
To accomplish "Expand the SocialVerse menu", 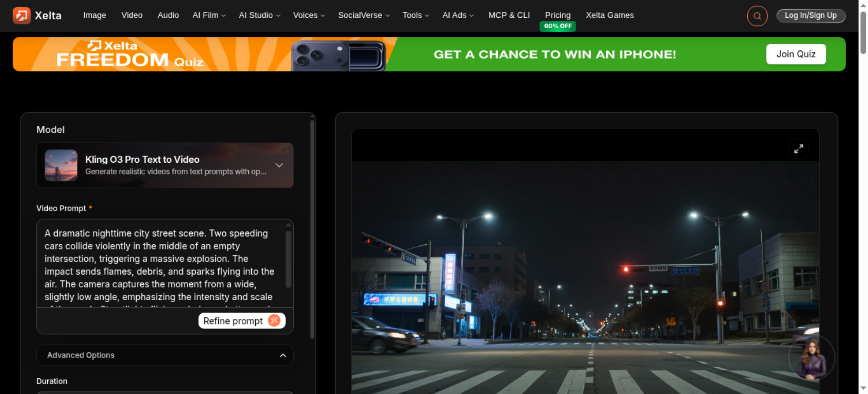I will click(364, 15).
